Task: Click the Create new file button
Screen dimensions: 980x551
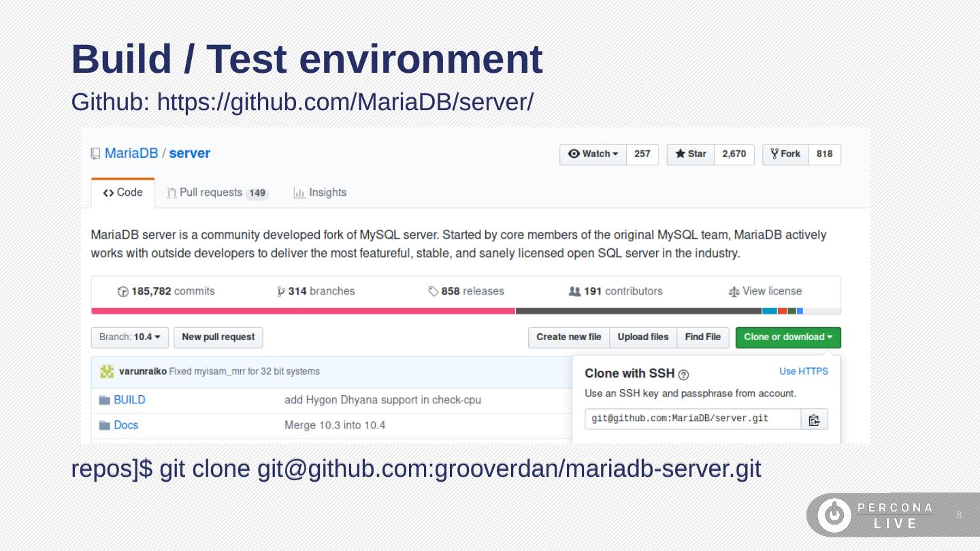Action: pyautogui.click(x=569, y=338)
